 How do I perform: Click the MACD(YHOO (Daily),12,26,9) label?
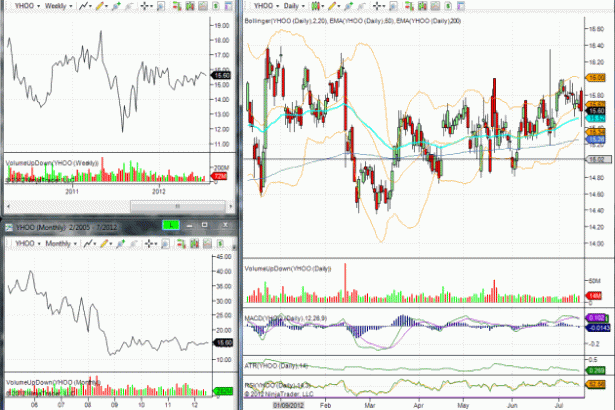(x=286, y=318)
